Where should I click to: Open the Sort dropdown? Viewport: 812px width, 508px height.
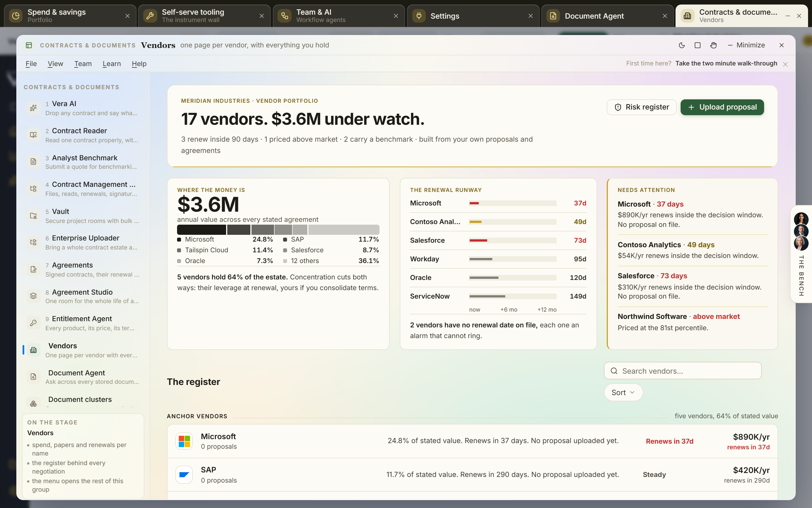coord(623,392)
